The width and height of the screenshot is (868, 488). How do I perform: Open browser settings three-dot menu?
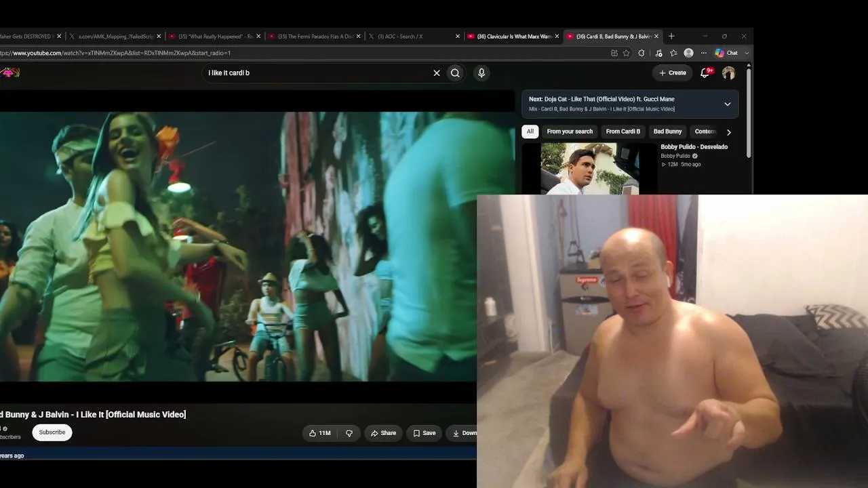pos(703,53)
